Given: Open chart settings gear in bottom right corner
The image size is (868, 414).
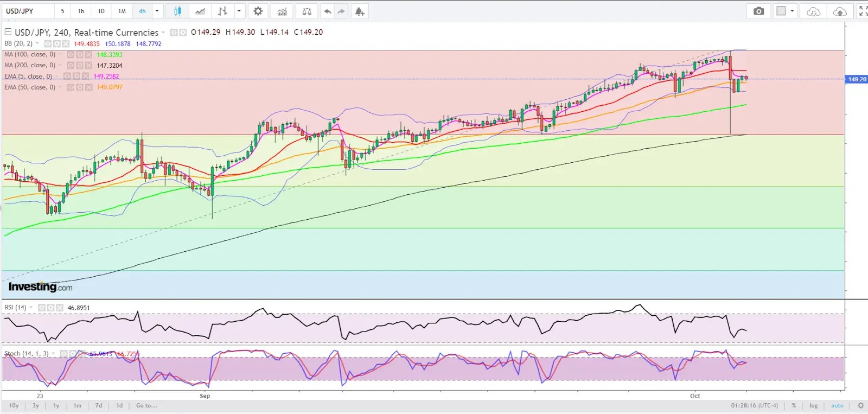Looking at the screenshot, I should point(860,406).
